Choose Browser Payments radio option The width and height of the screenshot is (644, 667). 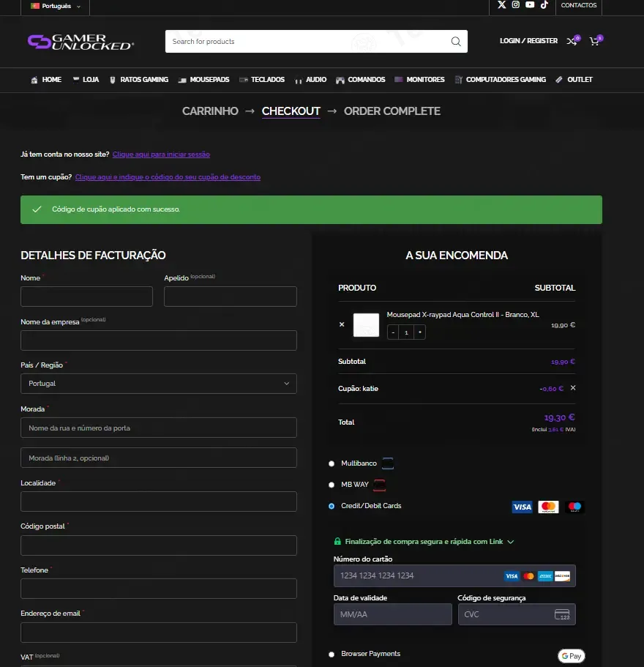coord(332,655)
